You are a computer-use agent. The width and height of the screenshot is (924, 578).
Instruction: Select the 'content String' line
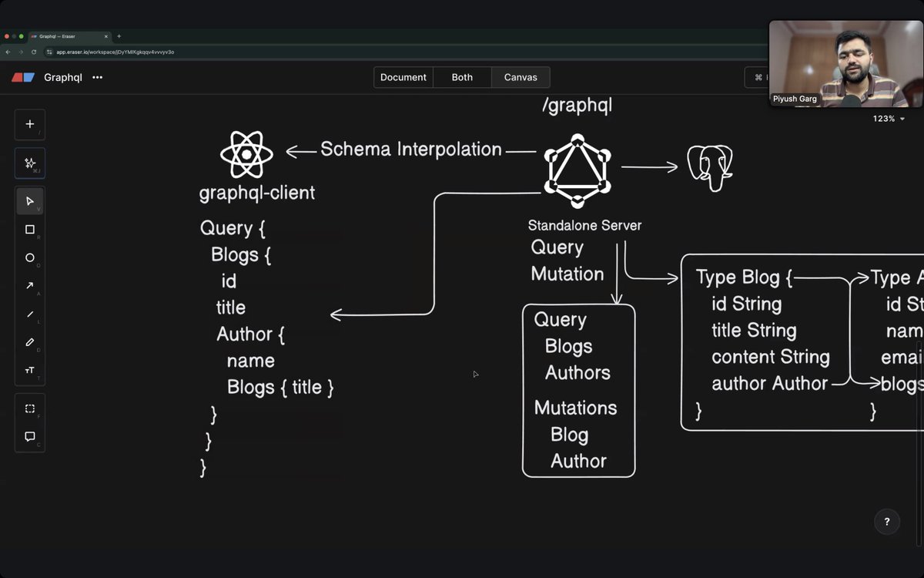tap(771, 358)
